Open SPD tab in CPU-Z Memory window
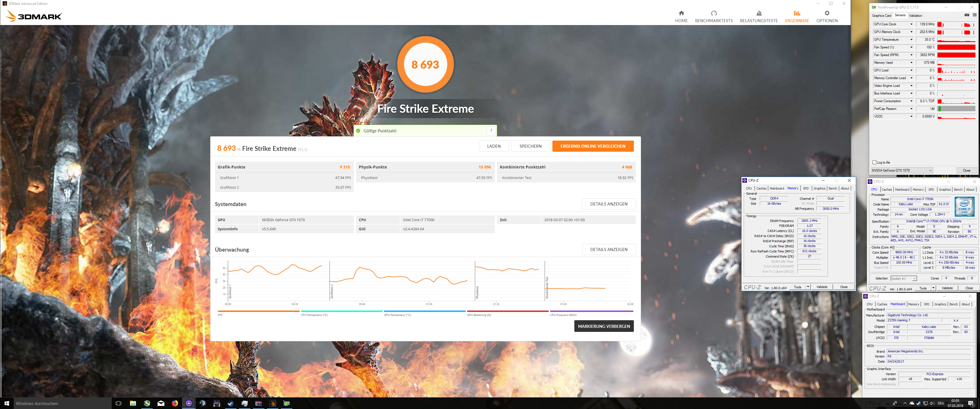Screen dimensions: 980x409 805,188
